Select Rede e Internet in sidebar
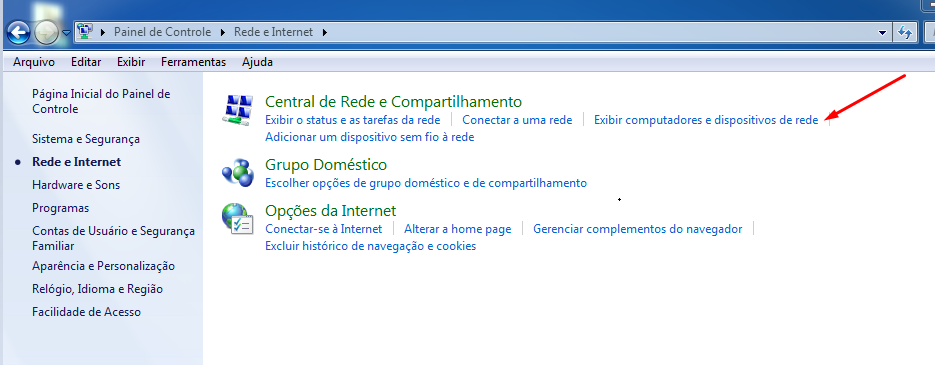 pyautogui.click(x=76, y=162)
